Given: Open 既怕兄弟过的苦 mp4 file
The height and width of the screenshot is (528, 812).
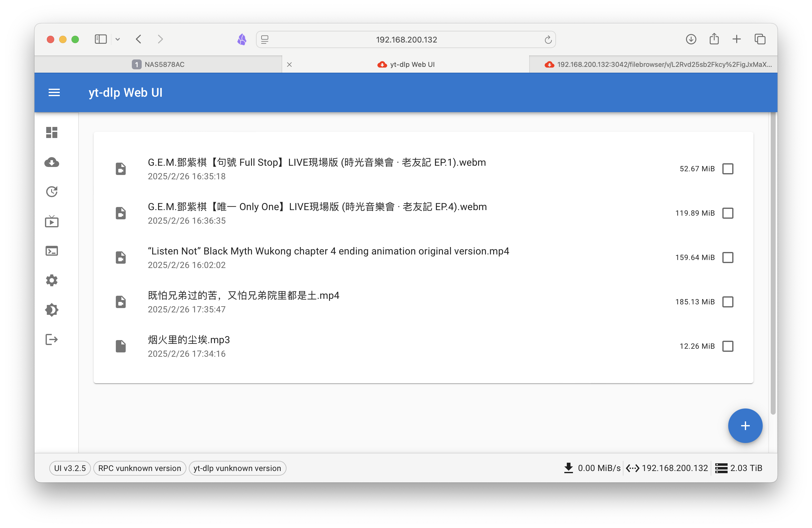Looking at the screenshot, I should (x=244, y=295).
